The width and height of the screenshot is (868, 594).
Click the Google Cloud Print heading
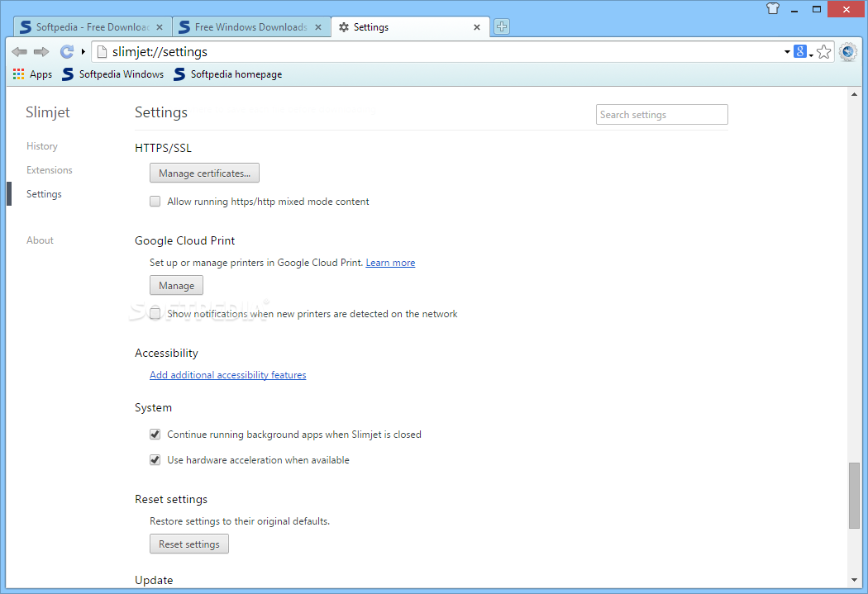pyautogui.click(x=185, y=240)
